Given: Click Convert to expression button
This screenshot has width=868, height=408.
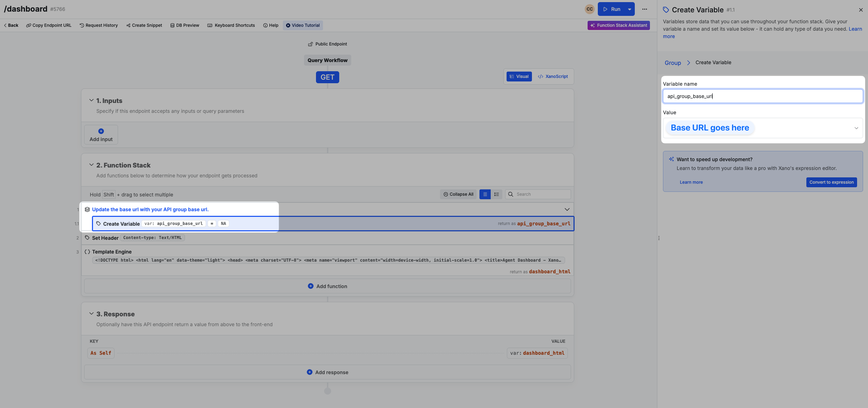Looking at the screenshot, I should (831, 182).
